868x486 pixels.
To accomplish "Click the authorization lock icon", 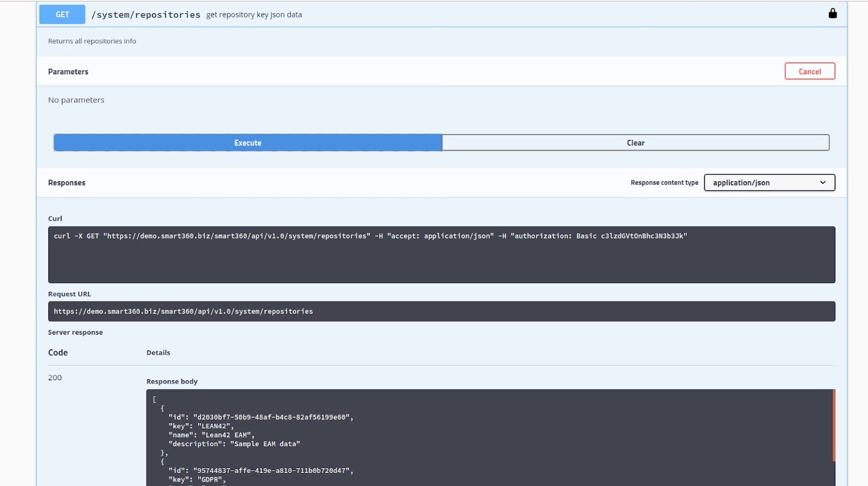I will (x=833, y=14).
